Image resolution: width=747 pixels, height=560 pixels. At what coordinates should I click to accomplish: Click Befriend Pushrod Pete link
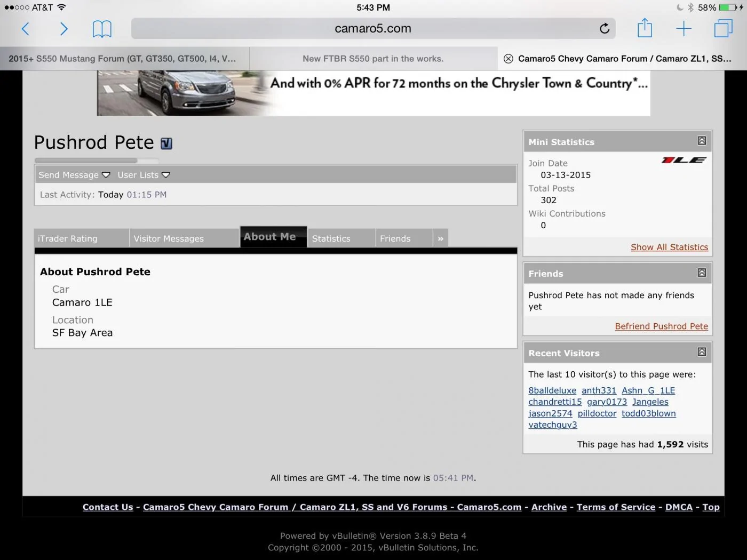(x=661, y=326)
